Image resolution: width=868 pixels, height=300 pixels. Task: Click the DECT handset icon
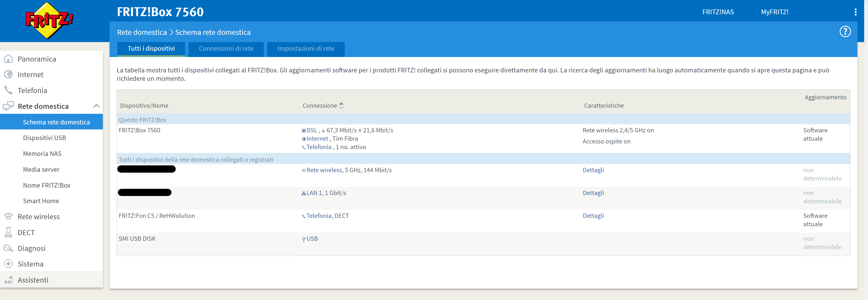[8, 232]
